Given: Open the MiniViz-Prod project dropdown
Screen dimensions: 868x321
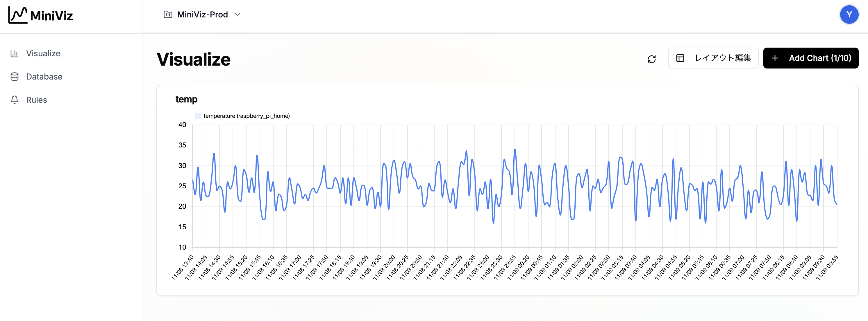Looking at the screenshot, I should point(202,15).
